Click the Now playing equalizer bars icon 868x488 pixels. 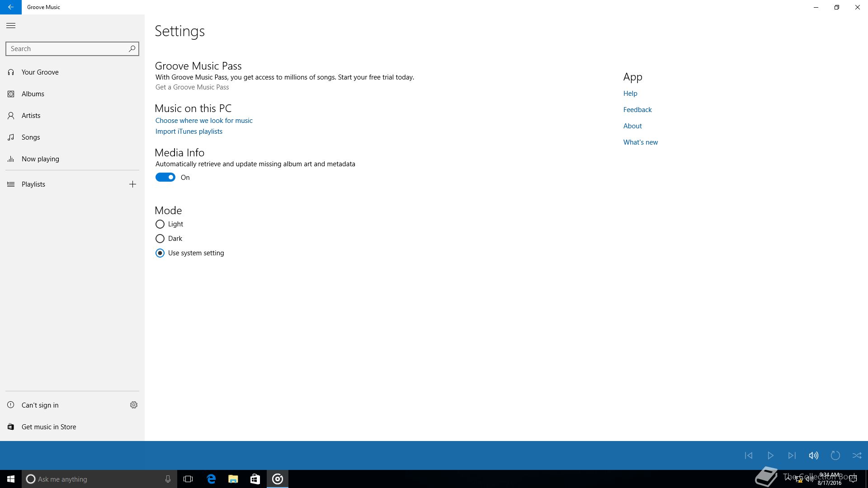[11, 159]
